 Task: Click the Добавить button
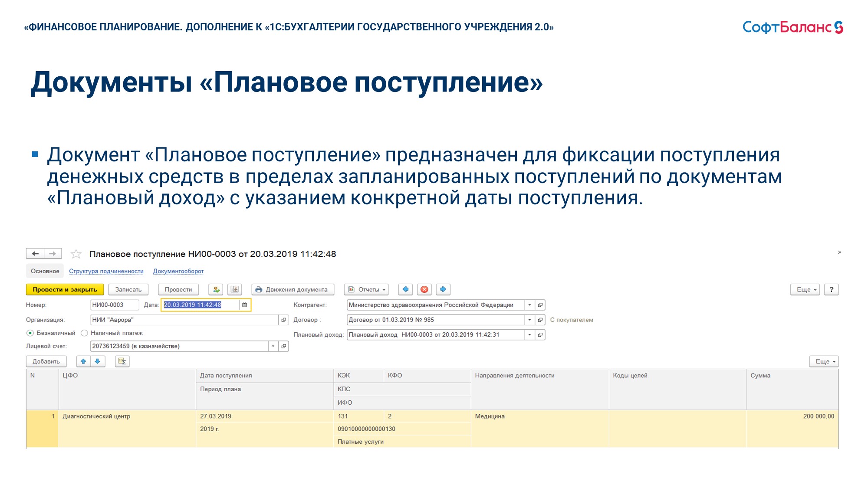46,361
